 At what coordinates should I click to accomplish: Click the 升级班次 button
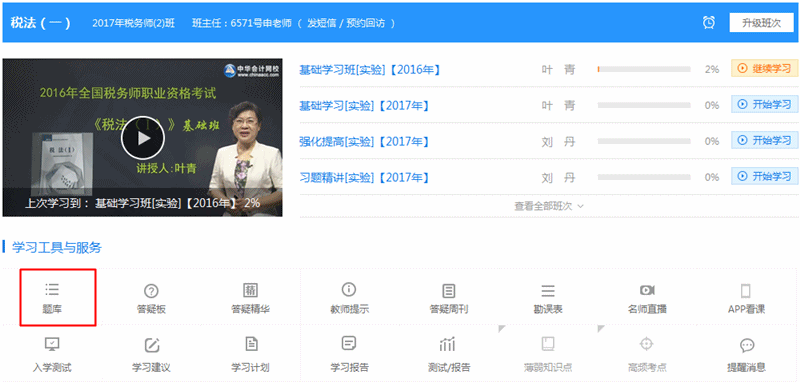coord(761,23)
